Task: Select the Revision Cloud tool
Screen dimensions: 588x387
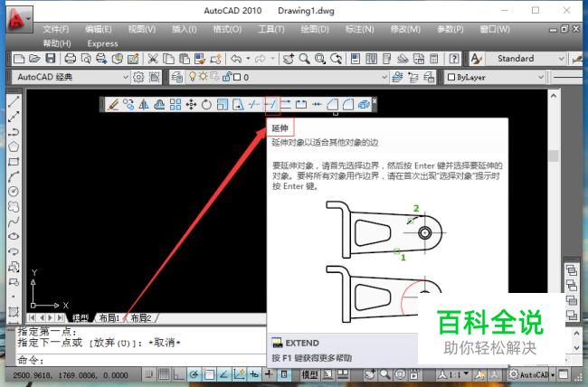Action: pyautogui.click(x=14, y=207)
